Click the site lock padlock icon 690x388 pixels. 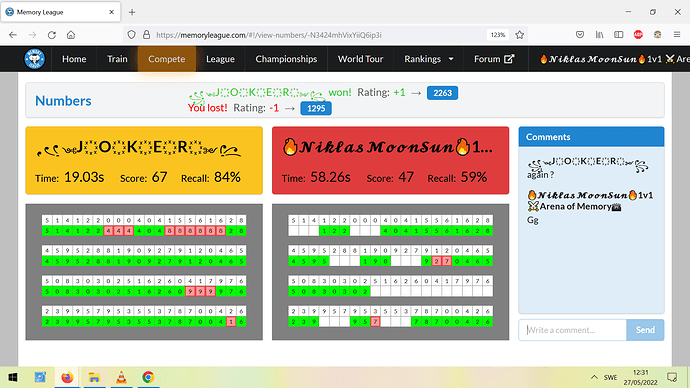(x=147, y=35)
